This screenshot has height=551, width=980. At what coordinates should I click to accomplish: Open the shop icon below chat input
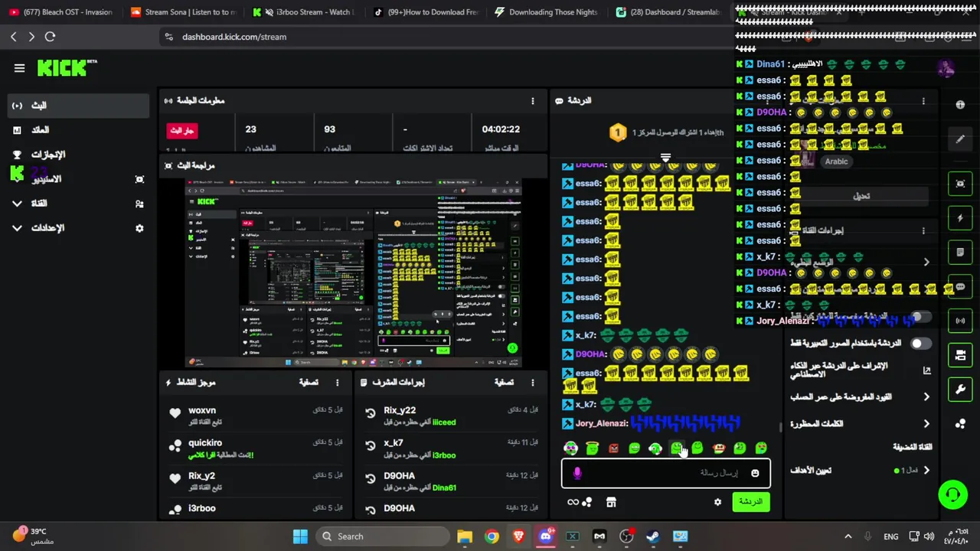click(x=611, y=502)
